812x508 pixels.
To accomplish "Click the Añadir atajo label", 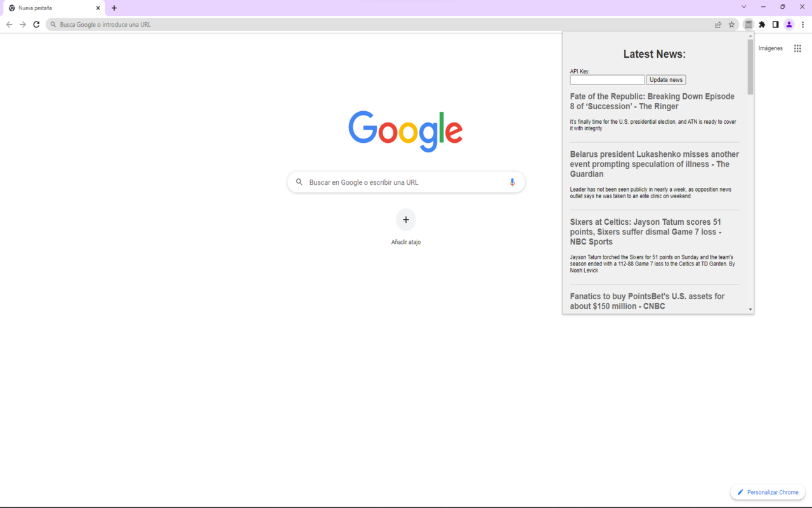I will [x=406, y=242].
